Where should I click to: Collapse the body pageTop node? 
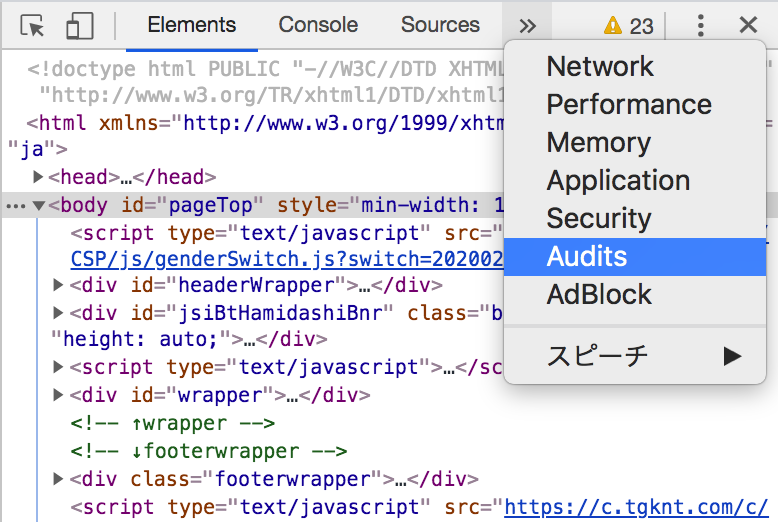39,205
